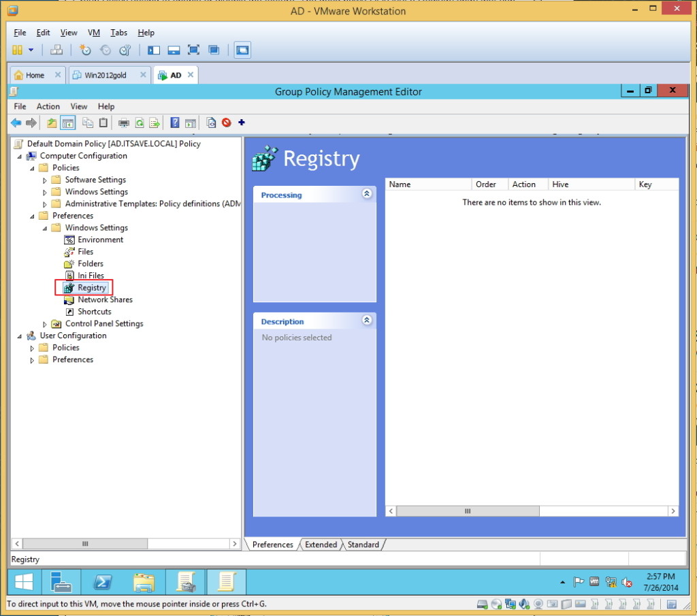The height and width of the screenshot is (616, 697).
Task: Click the red disable item icon
Action: pyautogui.click(x=227, y=123)
